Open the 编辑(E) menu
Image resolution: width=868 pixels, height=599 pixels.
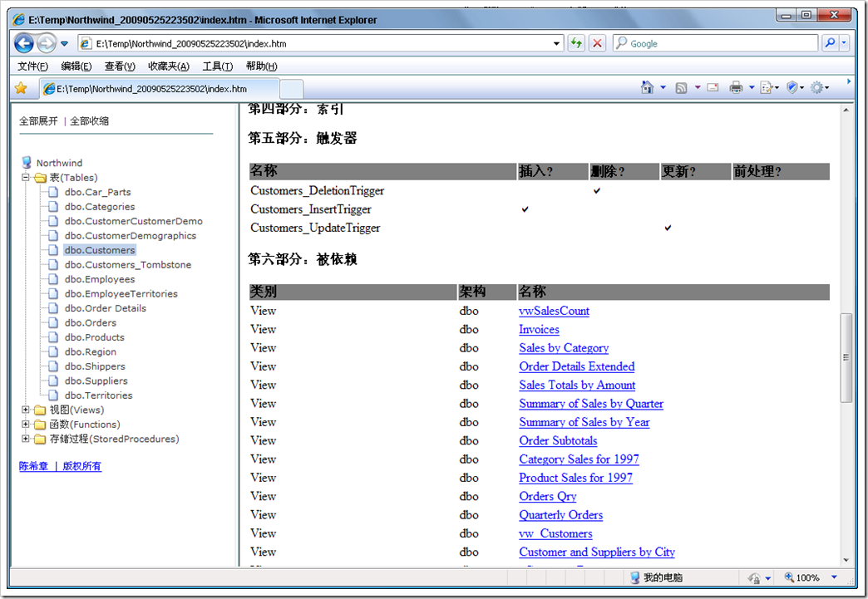point(76,66)
